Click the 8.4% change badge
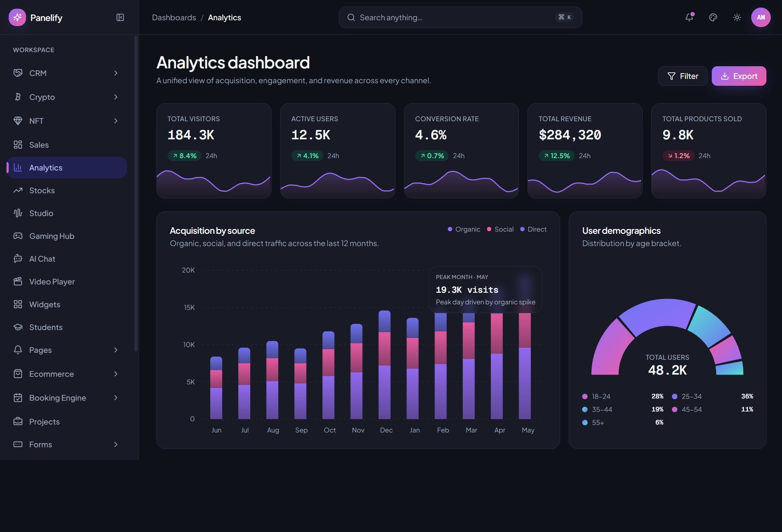The height and width of the screenshot is (532, 782). pos(184,156)
